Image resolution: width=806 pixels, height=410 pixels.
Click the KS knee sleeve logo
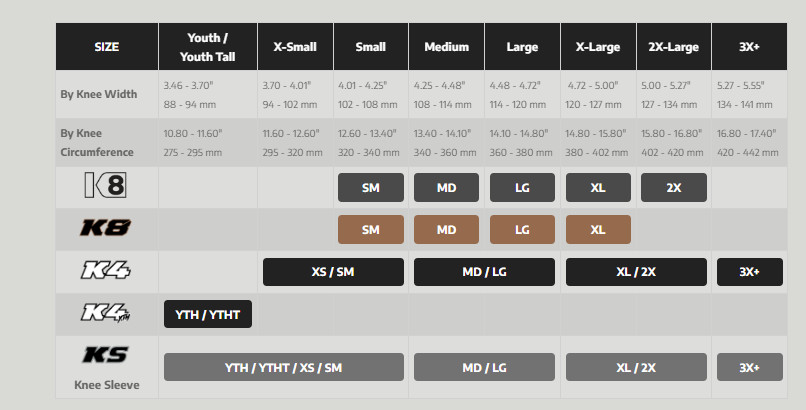pyautogui.click(x=105, y=355)
